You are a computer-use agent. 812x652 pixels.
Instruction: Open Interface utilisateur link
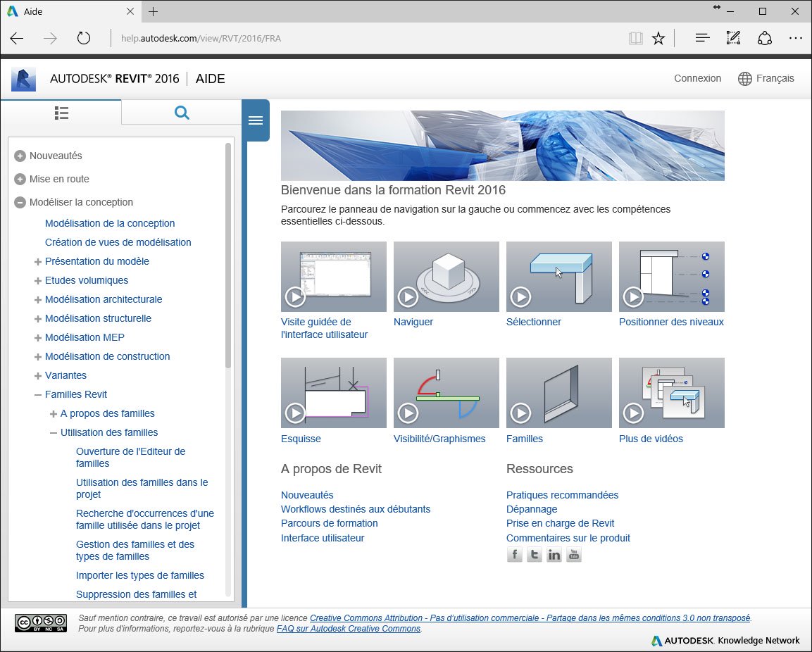(x=323, y=538)
